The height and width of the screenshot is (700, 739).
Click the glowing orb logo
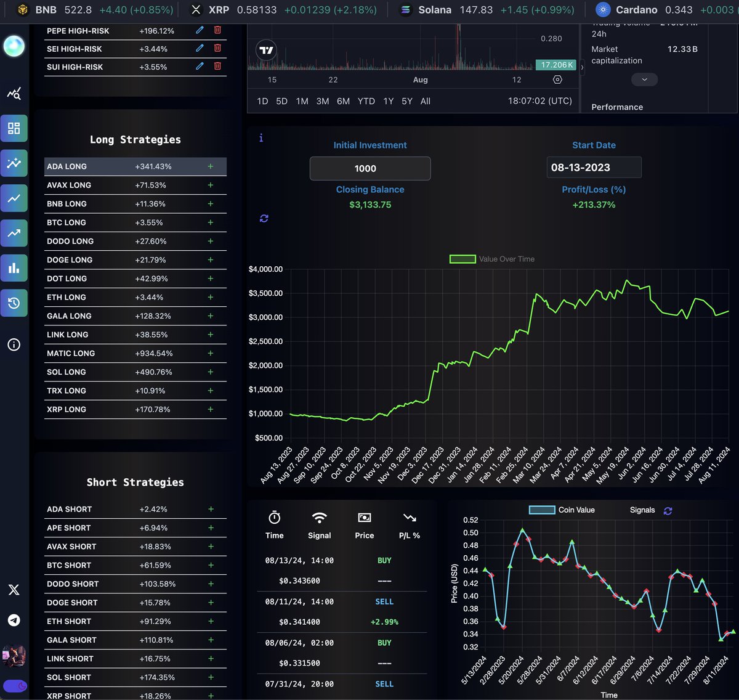coord(14,46)
